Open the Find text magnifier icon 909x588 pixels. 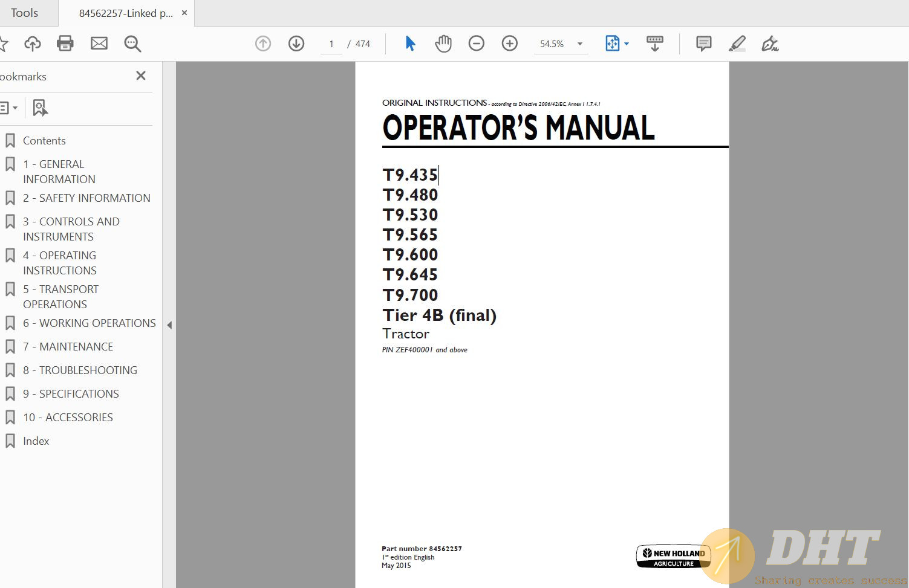click(132, 44)
